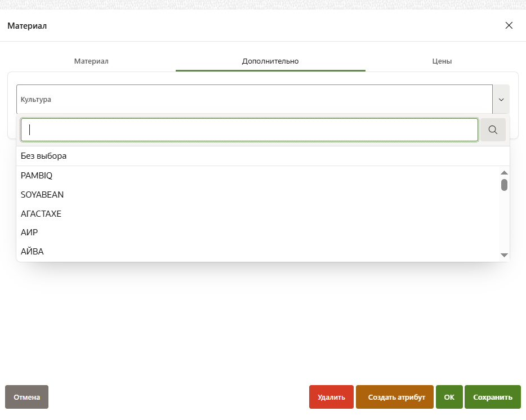Select the Дополнительно tab

coord(270,61)
